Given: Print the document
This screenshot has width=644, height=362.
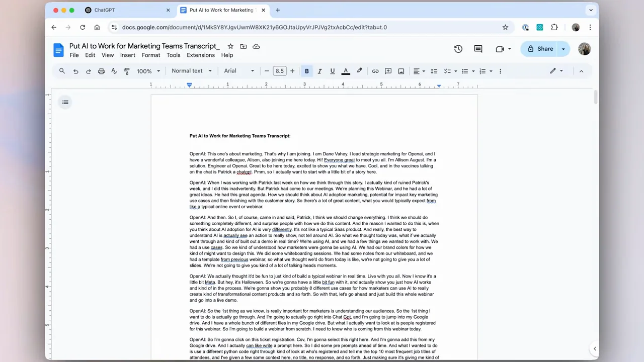Looking at the screenshot, I should point(101,71).
